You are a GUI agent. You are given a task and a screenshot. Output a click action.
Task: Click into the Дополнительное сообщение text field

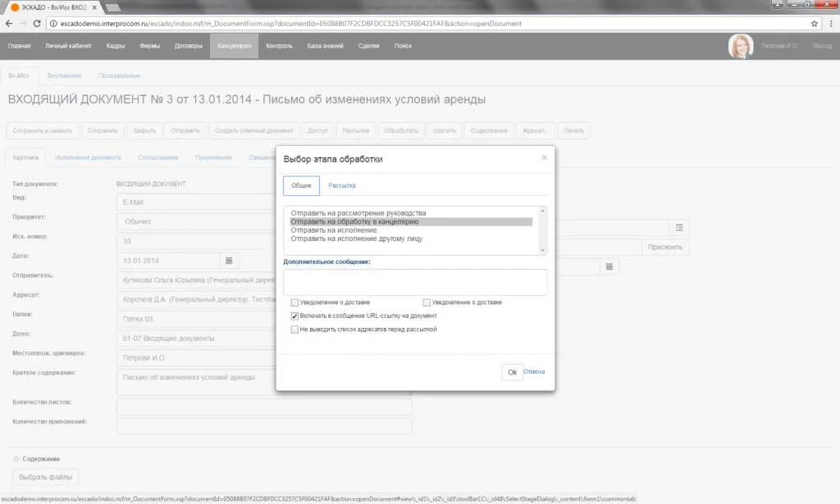click(x=414, y=282)
